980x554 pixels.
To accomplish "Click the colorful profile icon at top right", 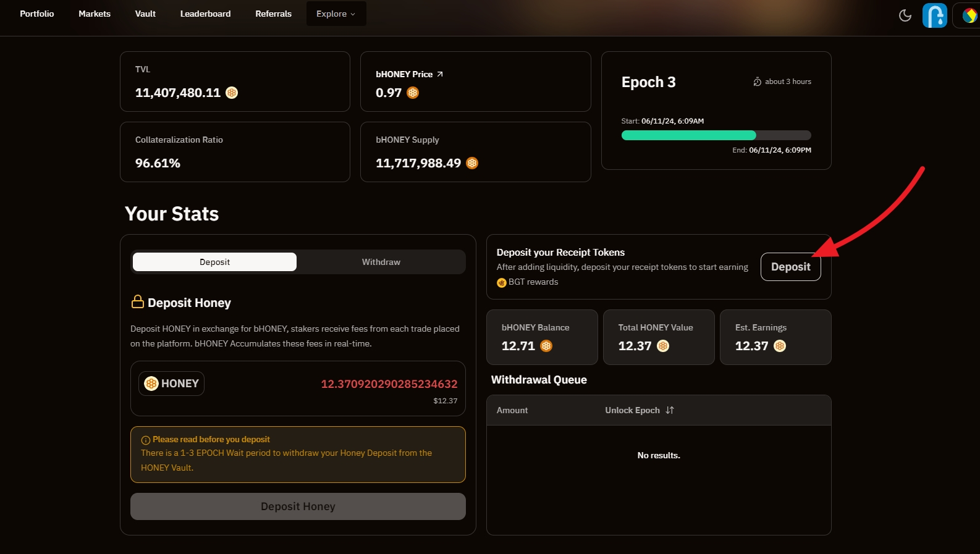I will [x=969, y=15].
